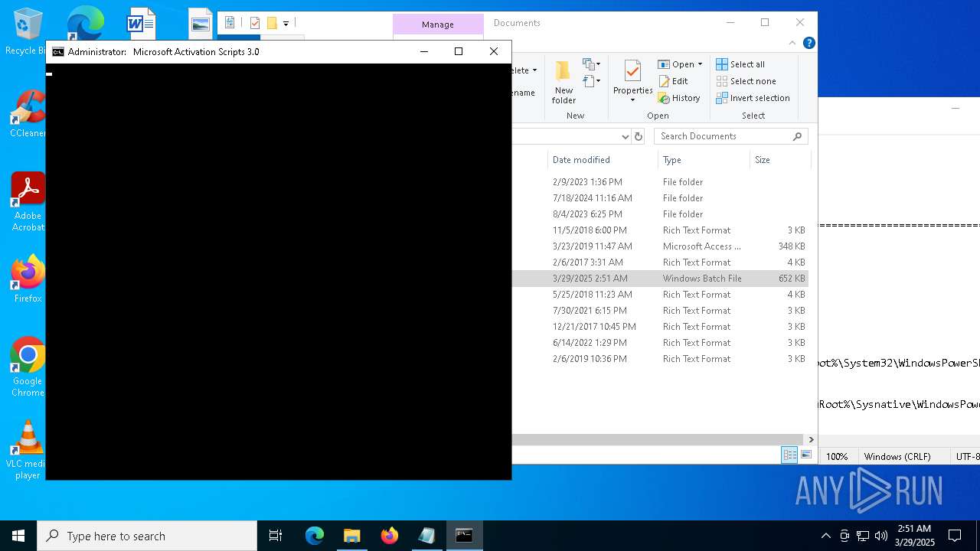Click the search magnifier icon in File Explorer
Screen dimensions: 980x551
click(x=797, y=136)
